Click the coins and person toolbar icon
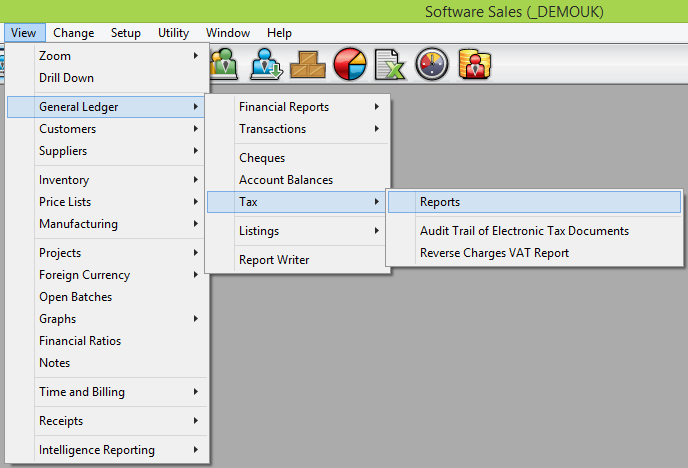Image resolution: width=688 pixels, height=468 pixels. click(x=474, y=64)
